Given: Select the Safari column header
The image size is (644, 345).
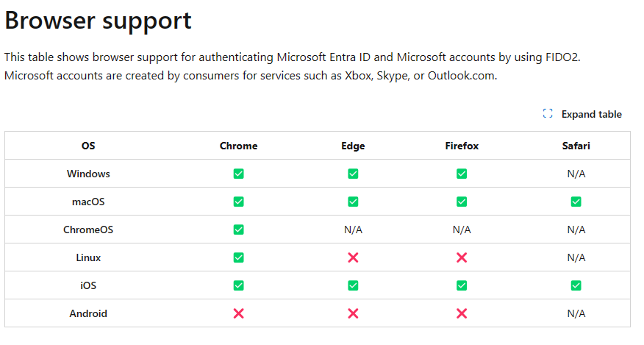Looking at the screenshot, I should coord(576,146).
